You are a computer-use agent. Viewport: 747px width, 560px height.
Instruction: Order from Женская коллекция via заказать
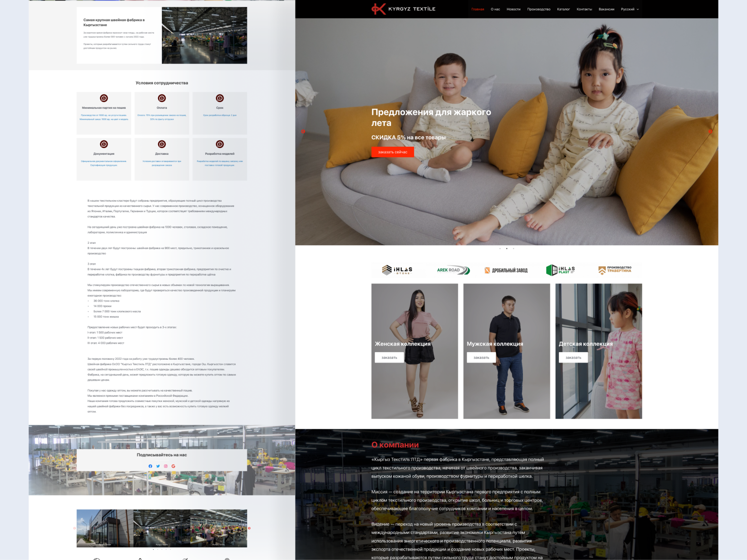coord(389,358)
